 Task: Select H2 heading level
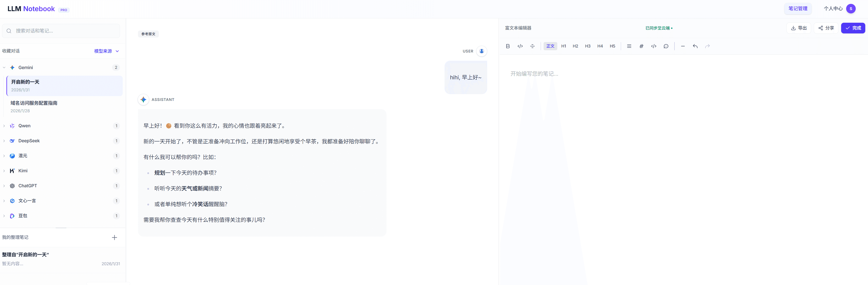click(x=575, y=46)
